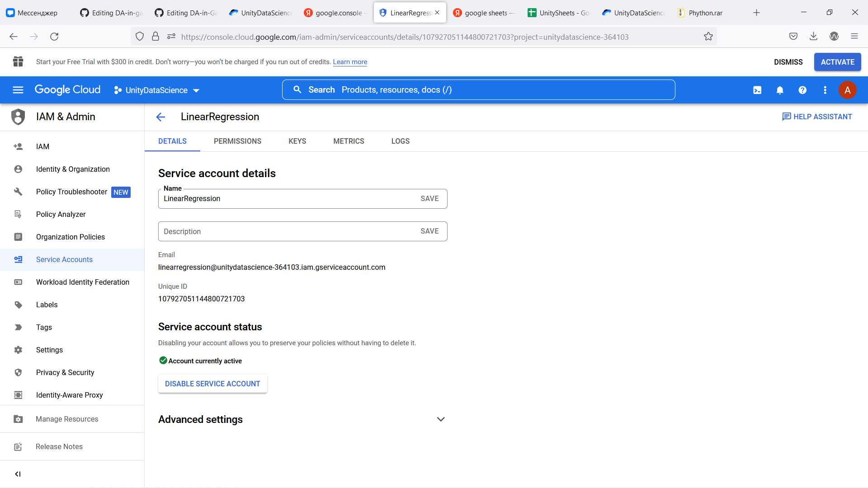Click the Products search box
Screen dimensions: 868x488
[478, 90]
